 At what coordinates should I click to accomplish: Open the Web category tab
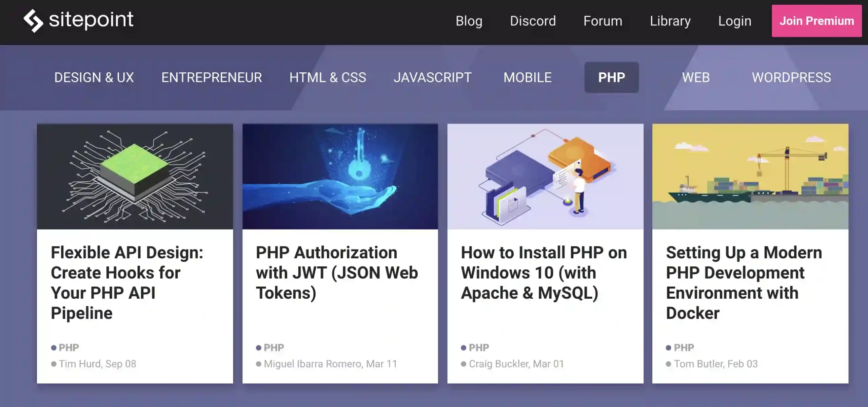coord(696,77)
